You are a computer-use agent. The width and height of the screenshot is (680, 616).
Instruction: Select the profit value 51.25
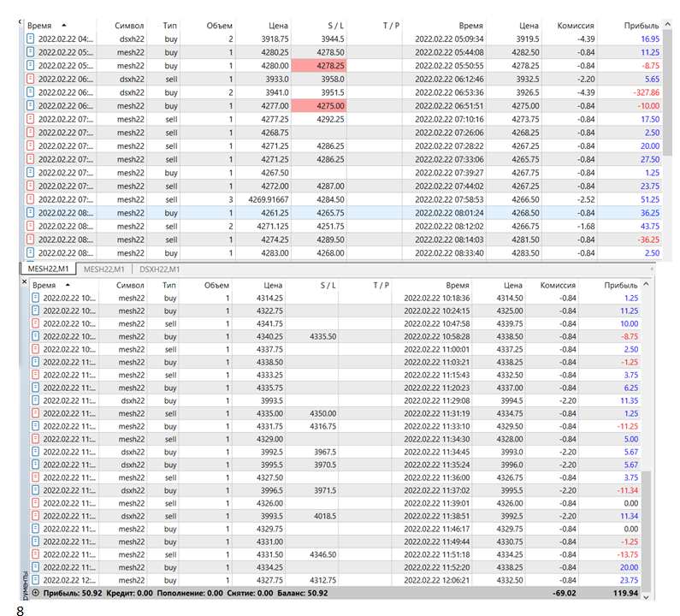pyautogui.click(x=650, y=199)
